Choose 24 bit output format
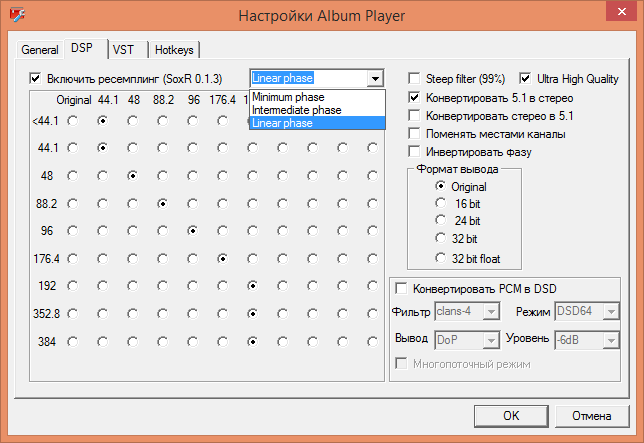Screen dimensions: 644x443 [x=440, y=220]
